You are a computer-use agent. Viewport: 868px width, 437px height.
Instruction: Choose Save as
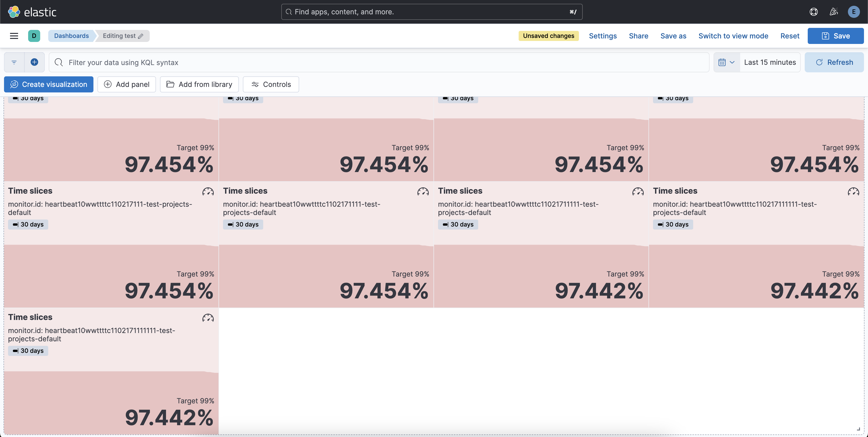pyautogui.click(x=673, y=36)
